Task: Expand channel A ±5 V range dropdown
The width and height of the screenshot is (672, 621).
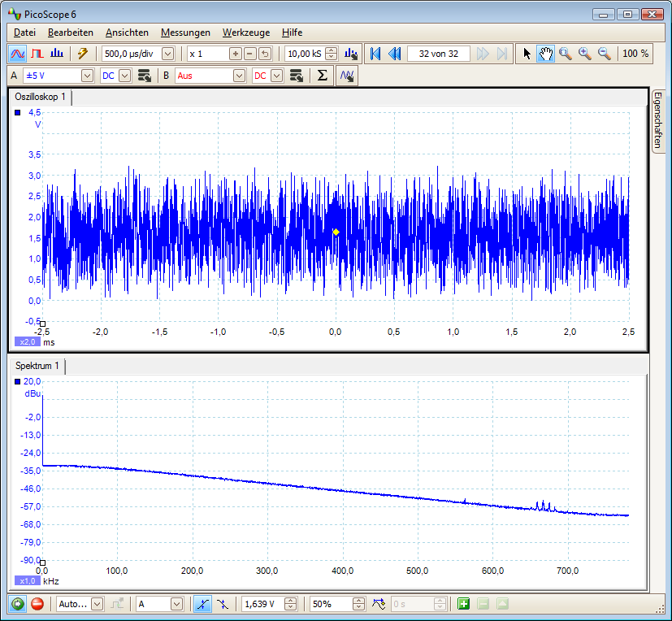Action: click(88, 76)
